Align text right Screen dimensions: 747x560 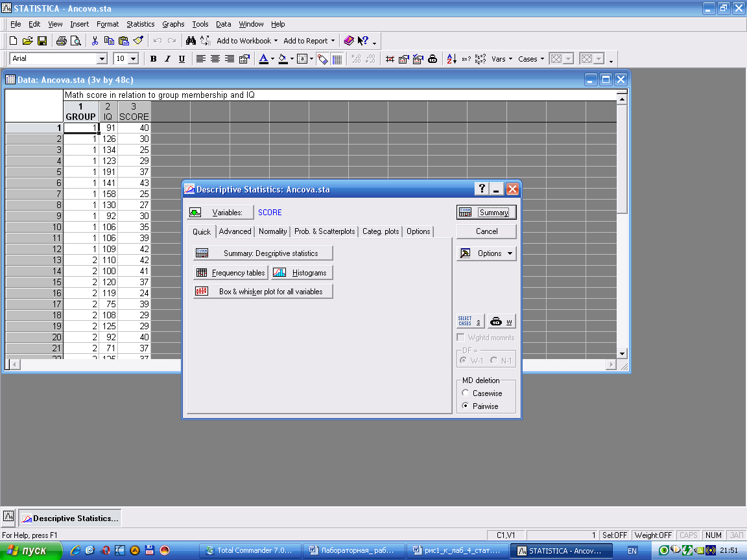coord(230,59)
